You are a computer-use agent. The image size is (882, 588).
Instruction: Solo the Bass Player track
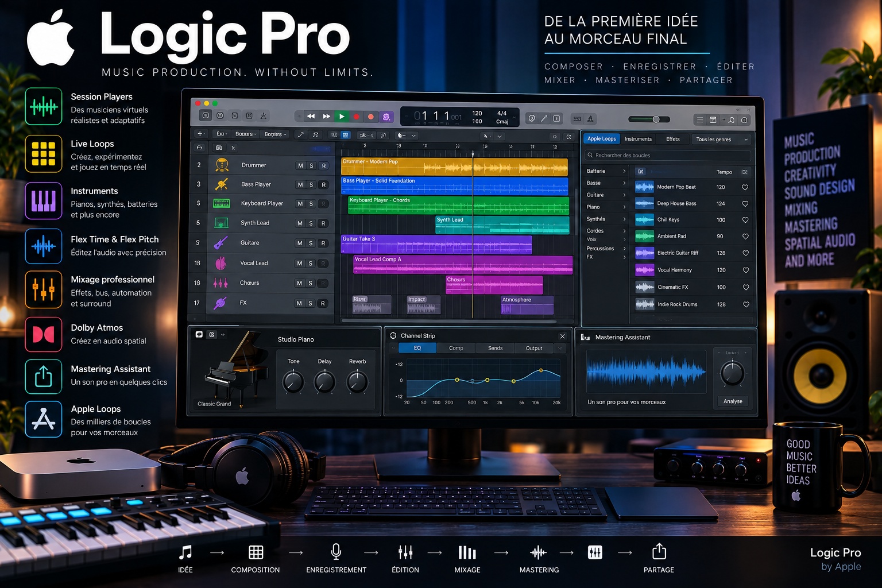[x=312, y=185]
